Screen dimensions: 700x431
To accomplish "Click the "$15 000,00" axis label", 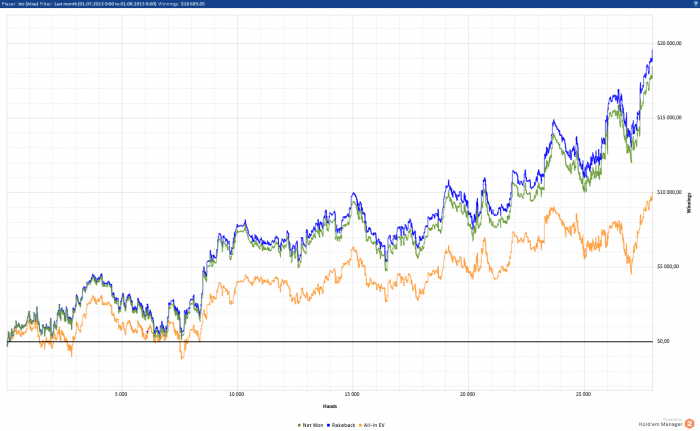I will 669,117.
